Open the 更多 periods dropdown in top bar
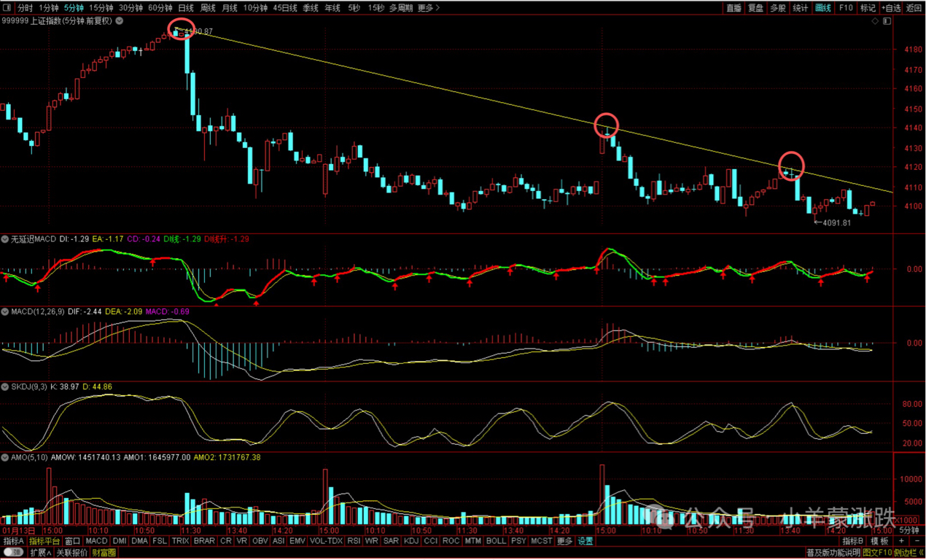Screen dimensions: 926x560 coord(428,8)
